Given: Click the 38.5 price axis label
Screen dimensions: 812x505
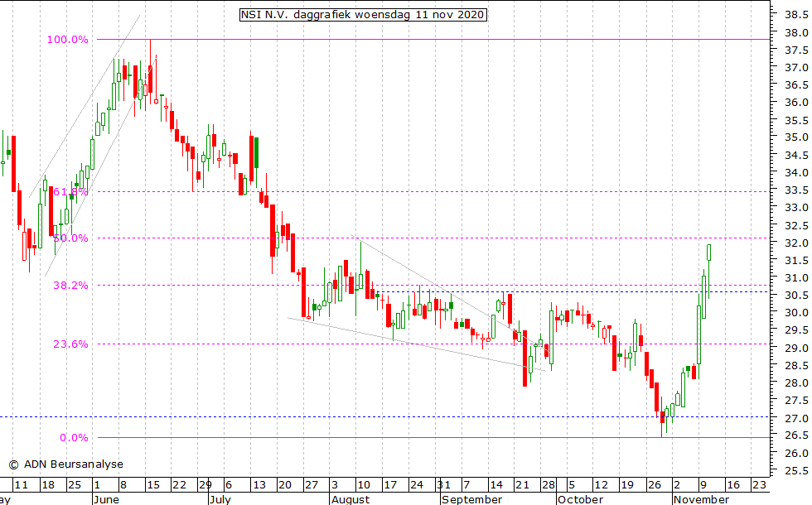Looking at the screenshot, I should [796, 15].
